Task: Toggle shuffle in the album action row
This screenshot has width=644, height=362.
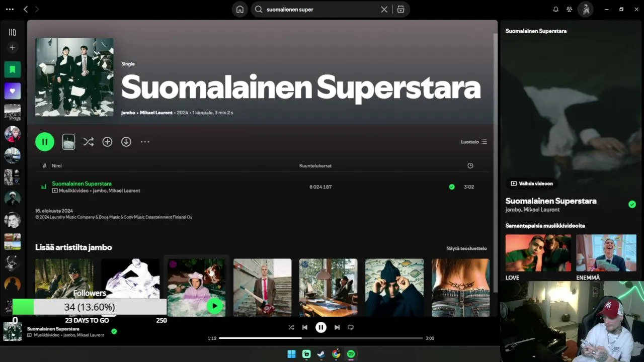Action: pos(89,142)
